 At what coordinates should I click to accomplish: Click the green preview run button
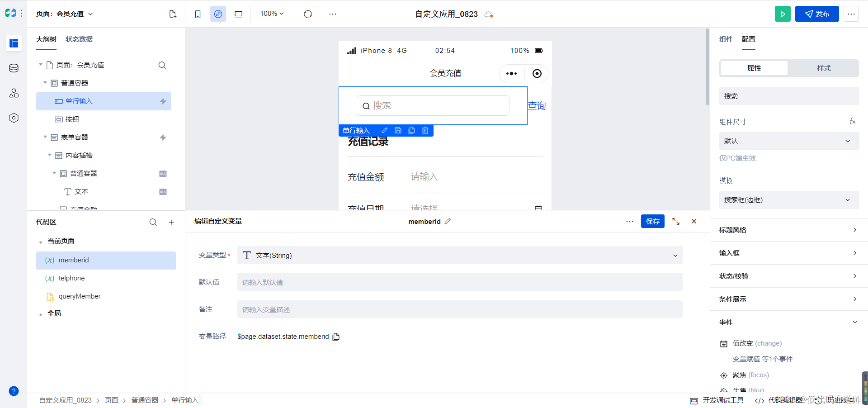783,14
